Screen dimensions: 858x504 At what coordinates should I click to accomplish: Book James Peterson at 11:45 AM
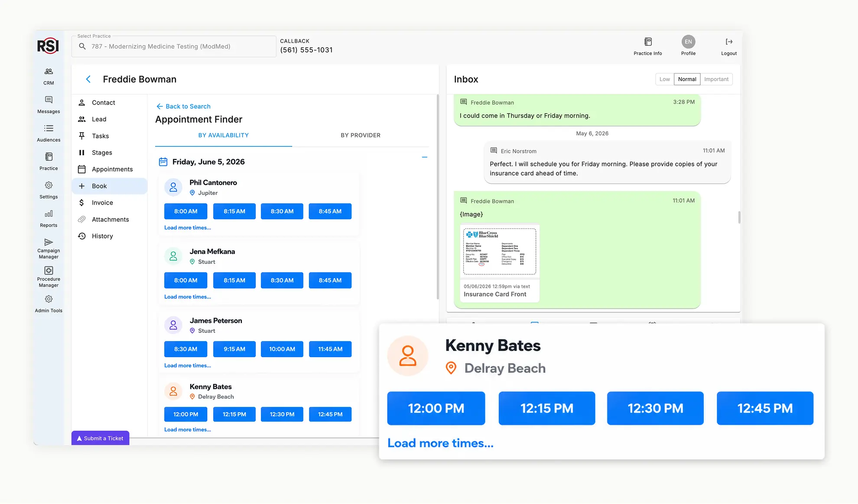[330, 349]
